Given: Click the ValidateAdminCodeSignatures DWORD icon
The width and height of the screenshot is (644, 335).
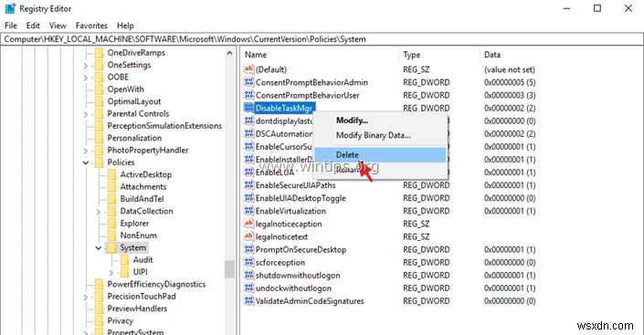Looking at the screenshot, I should (x=248, y=301).
